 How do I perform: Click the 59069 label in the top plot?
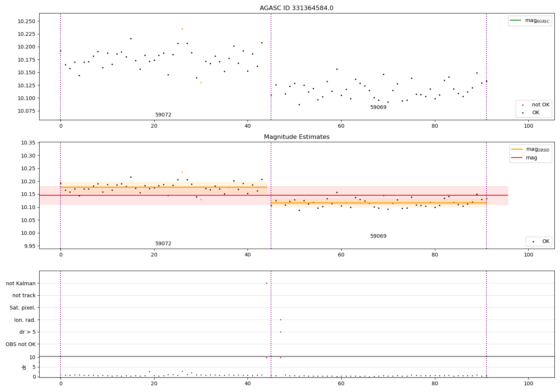click(x=378, y=108)
